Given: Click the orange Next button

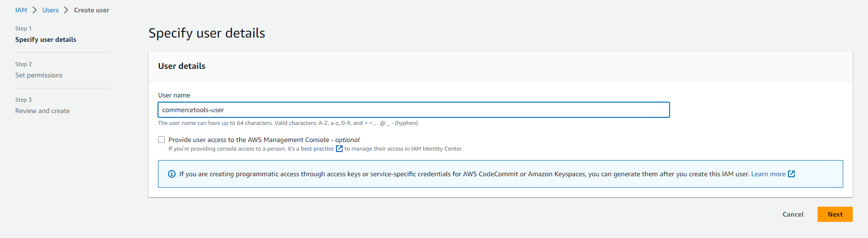Looking at the screenshot, I should (x=835, y=214).
